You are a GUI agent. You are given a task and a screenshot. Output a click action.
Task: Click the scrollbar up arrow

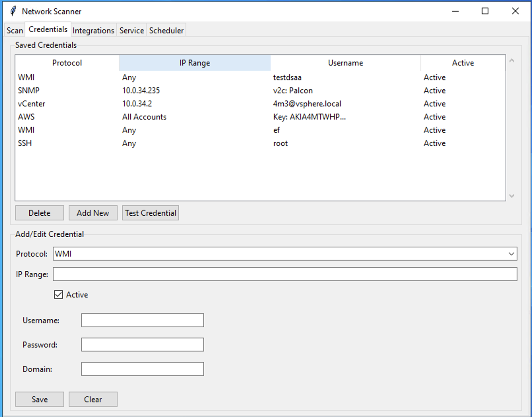coord(512,60)
